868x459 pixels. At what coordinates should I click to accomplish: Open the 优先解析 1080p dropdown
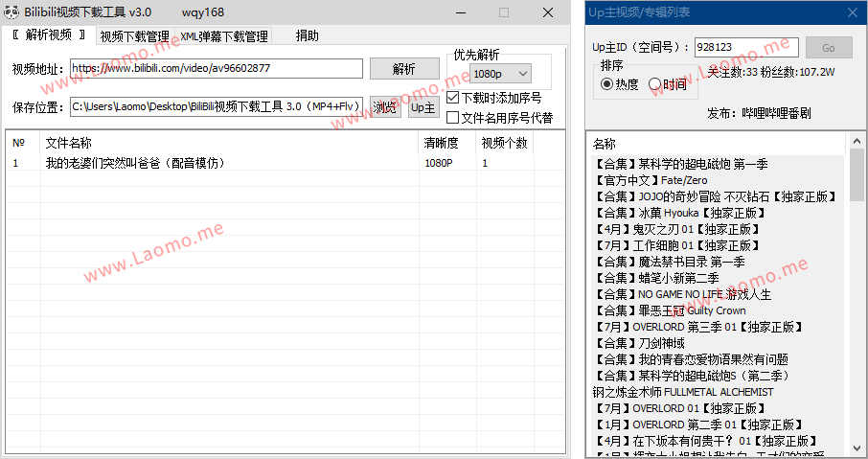point(500,74)
